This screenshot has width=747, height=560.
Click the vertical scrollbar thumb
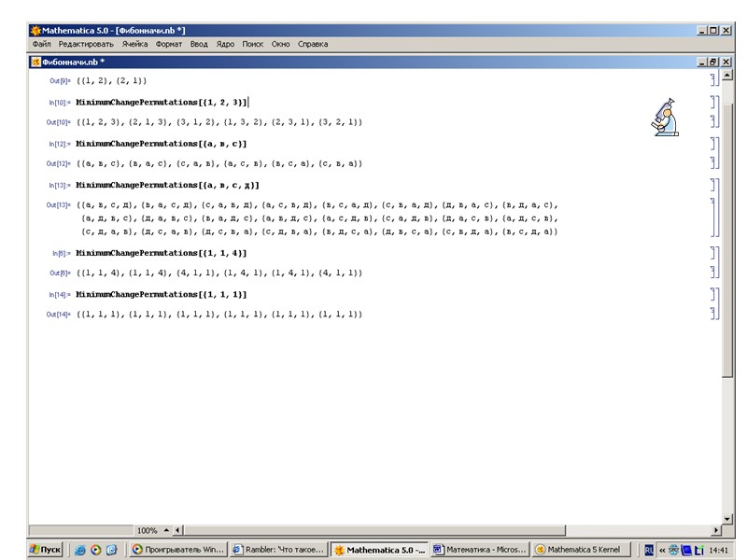[727, 241]
